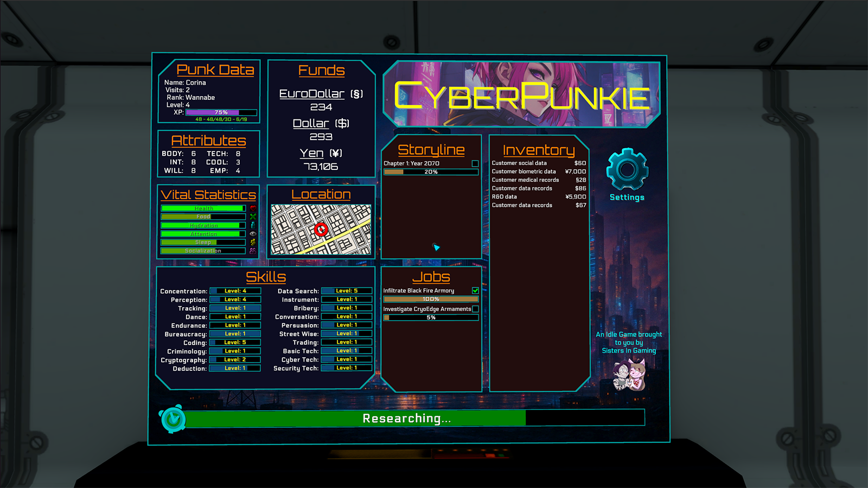Click the eye Attention icon
Image resolution: width=868 pixels, height=488 pixels.
pyautogui.click(x=253, y=234)
